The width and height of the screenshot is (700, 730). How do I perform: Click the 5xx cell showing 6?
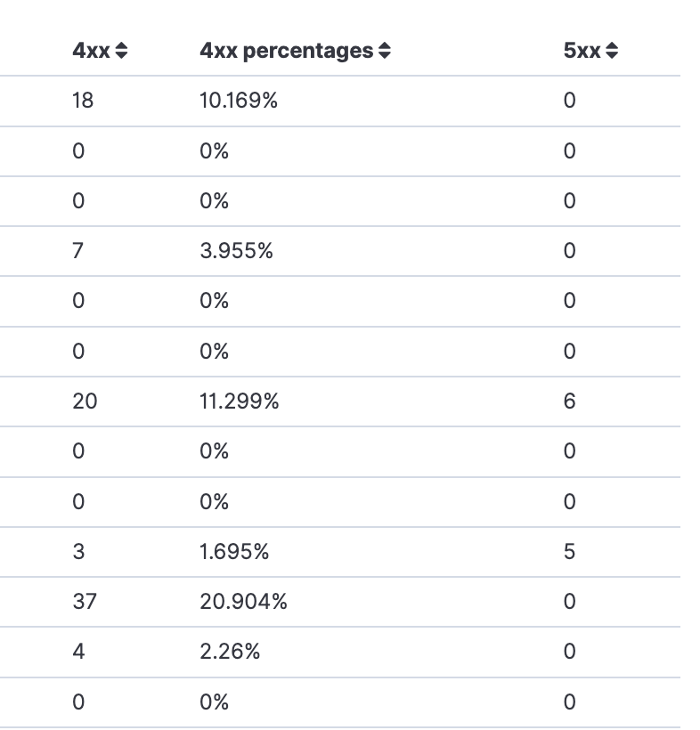coord(568,401)
